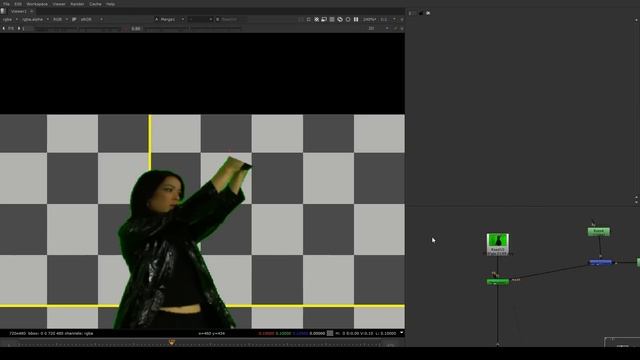Open the Workspace menu
Screen dimensions: 640x360
click(x=37, y=4)
